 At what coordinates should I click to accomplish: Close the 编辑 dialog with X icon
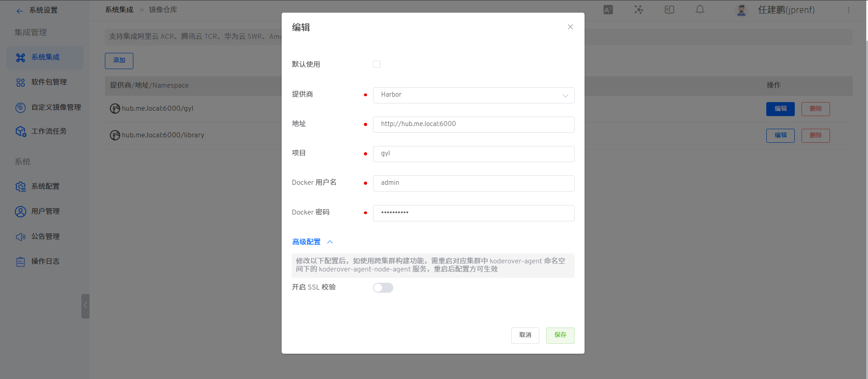[x=570, y=27]
